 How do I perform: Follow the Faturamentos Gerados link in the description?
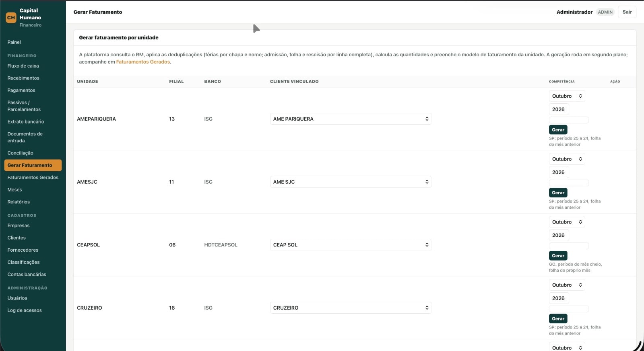[x=143, y=62]
